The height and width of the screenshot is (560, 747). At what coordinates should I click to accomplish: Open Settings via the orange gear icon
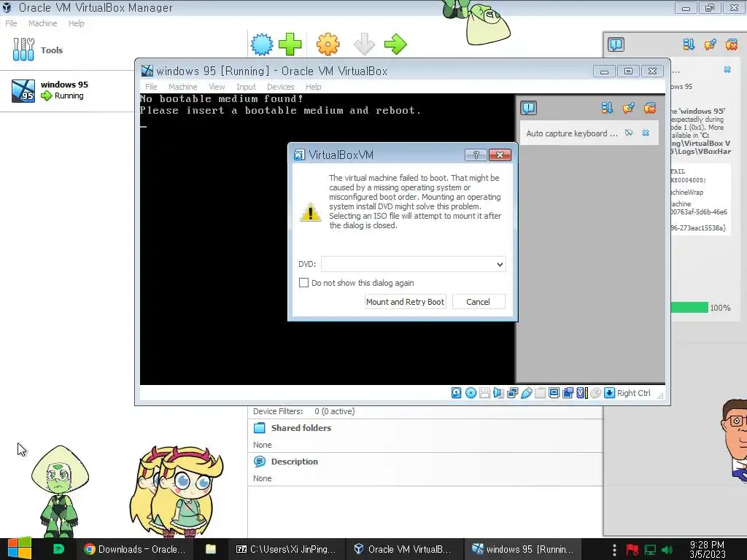(328, 44)
